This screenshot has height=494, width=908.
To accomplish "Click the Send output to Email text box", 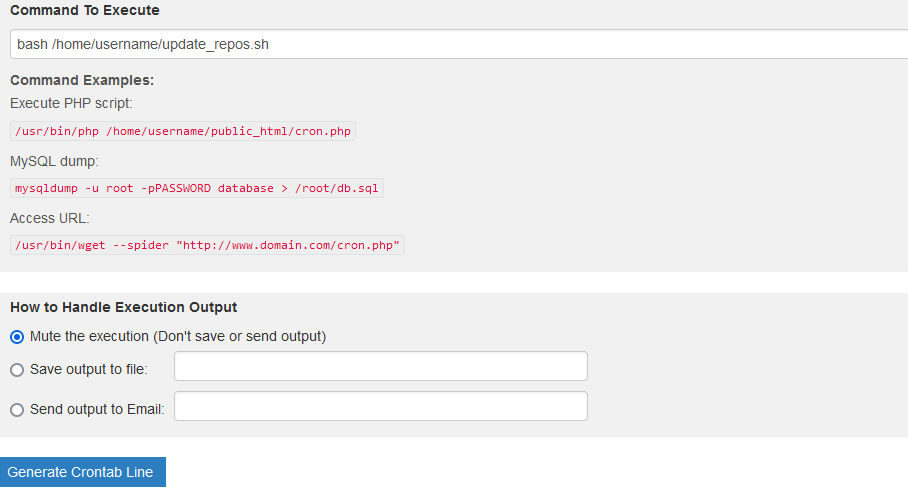I will 380,407.
